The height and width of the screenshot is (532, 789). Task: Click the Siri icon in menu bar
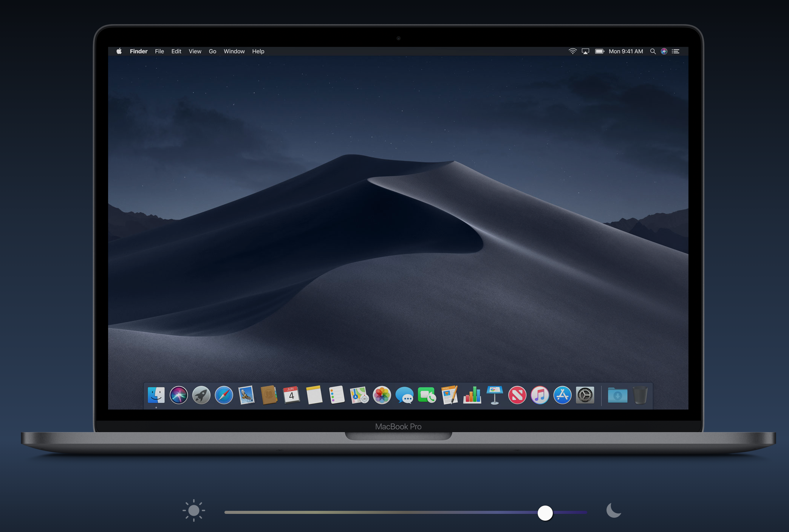(664, 51)
